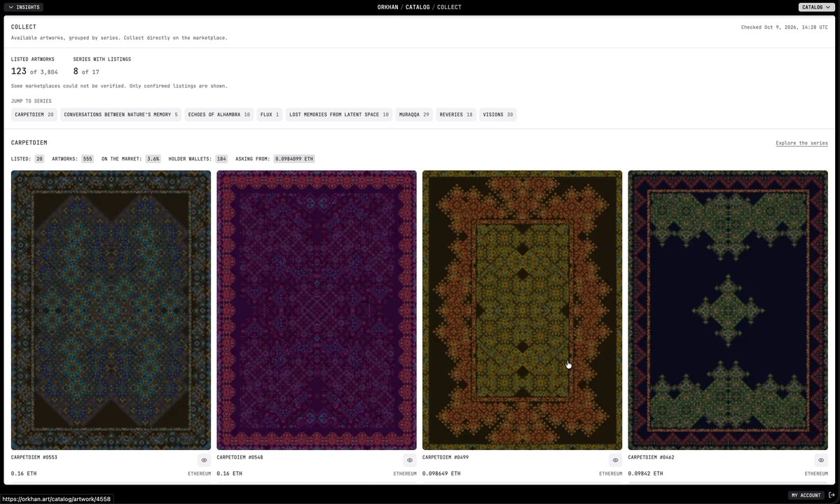Open the Catalog dropdown menu
Image resolution: width=840 pixels, height=504 pixels.
(816, 7)
